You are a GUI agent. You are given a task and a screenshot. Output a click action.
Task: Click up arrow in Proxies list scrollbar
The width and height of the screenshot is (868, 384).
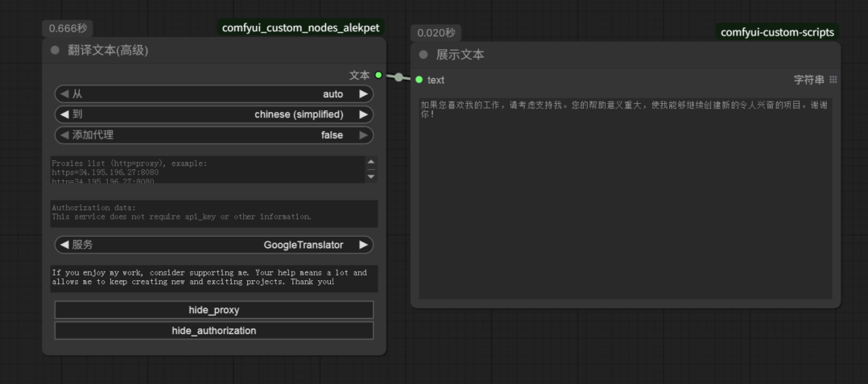point(371,163)
